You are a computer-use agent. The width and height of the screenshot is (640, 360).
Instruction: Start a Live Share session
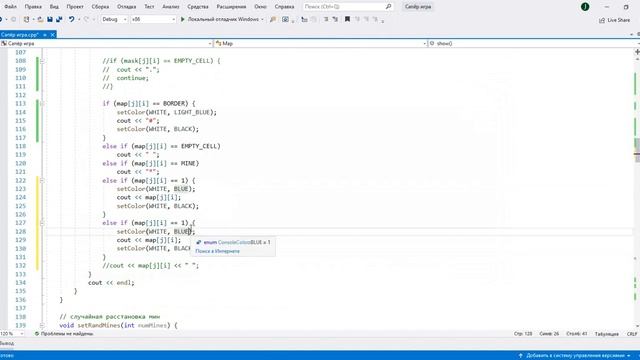click(614, 20)
